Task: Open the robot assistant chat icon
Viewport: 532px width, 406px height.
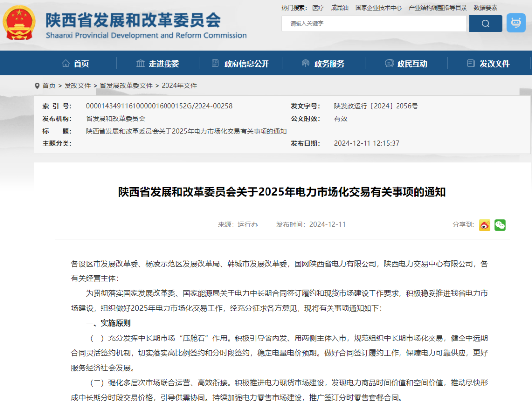Action: 516,23
